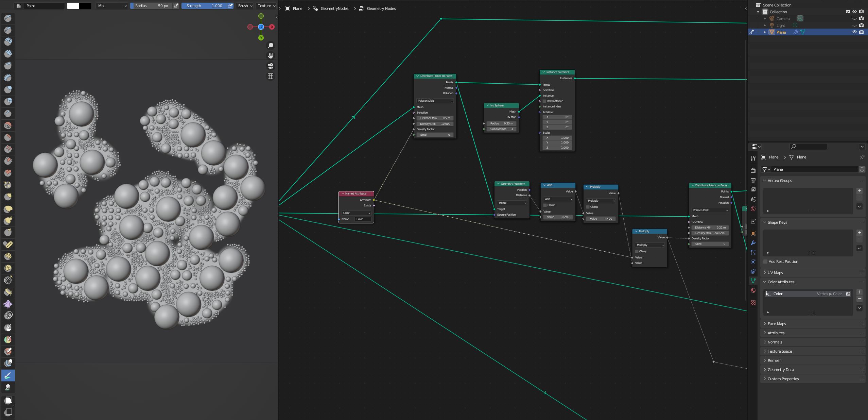Open Physics properties tab icon
Screen dimensions: 868x420
point(753,262)
